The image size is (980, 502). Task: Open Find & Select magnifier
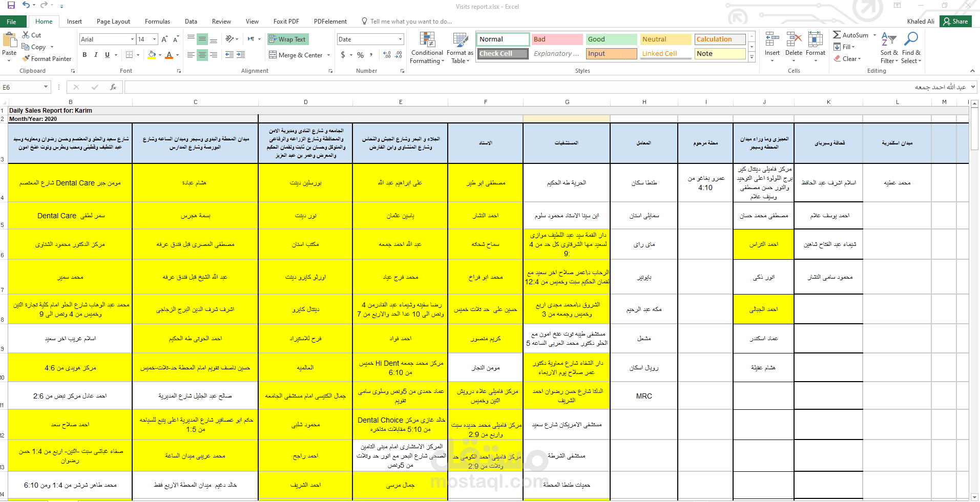(x=911, y=48)
